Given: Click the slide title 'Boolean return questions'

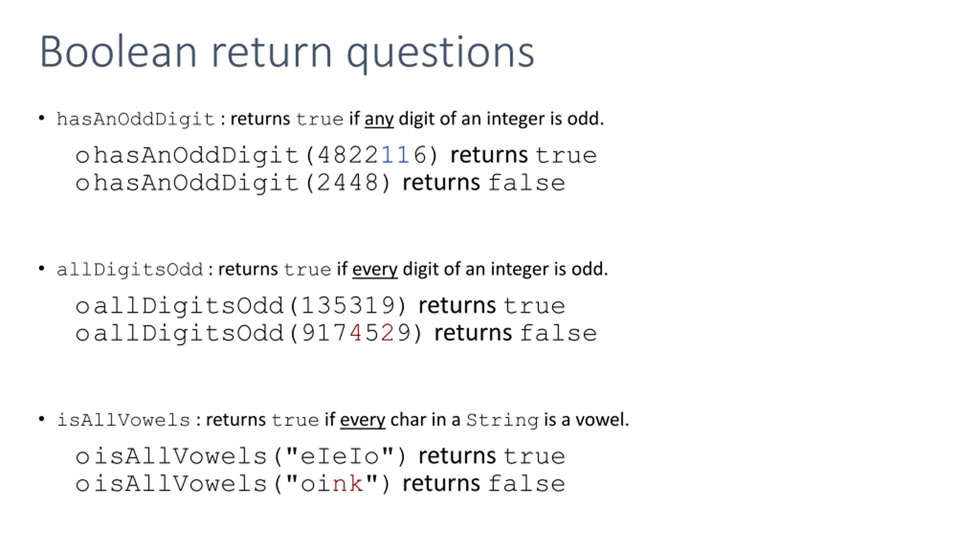Looking at the screenshot, I should tap(287, 52).
